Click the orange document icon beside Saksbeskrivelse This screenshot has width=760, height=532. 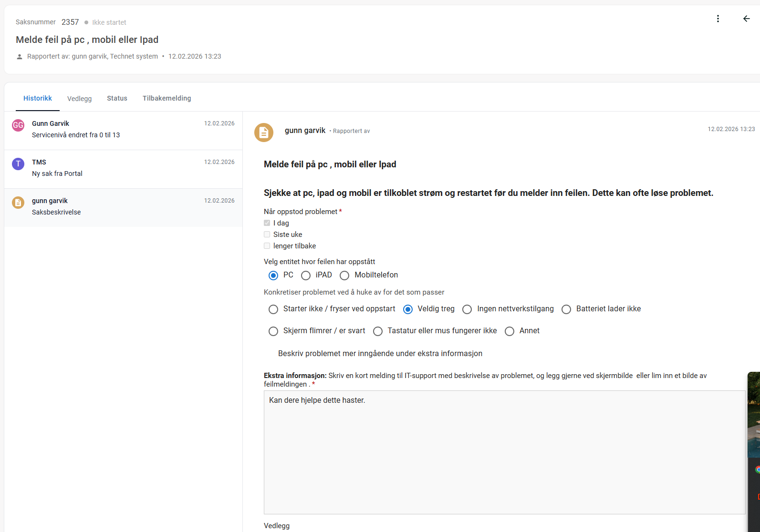click(x=18, y=203)
